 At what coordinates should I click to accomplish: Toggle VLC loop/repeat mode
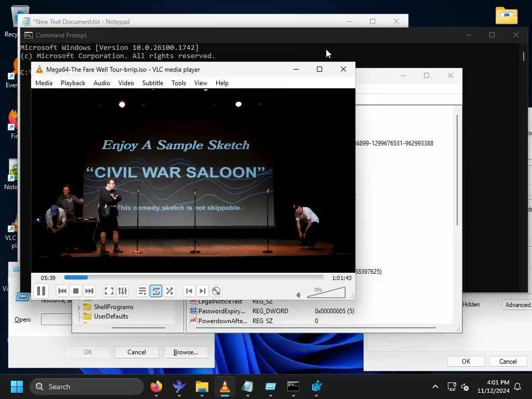(x=156, y=291)
